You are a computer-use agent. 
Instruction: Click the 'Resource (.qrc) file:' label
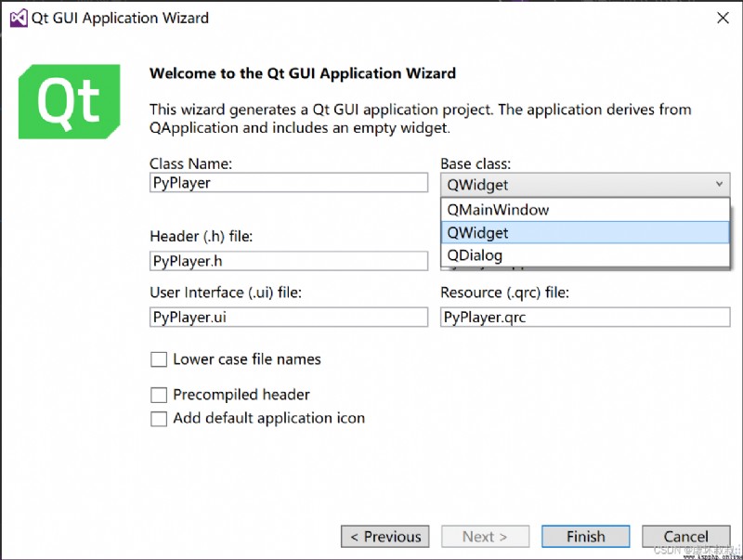(504, 293)
